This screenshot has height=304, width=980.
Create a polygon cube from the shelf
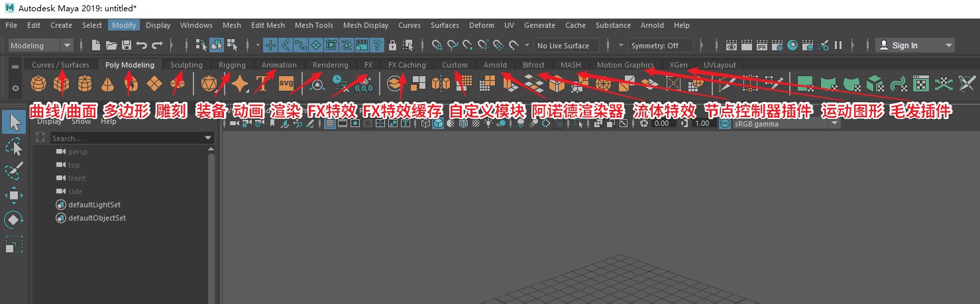[x=61, y=84]
